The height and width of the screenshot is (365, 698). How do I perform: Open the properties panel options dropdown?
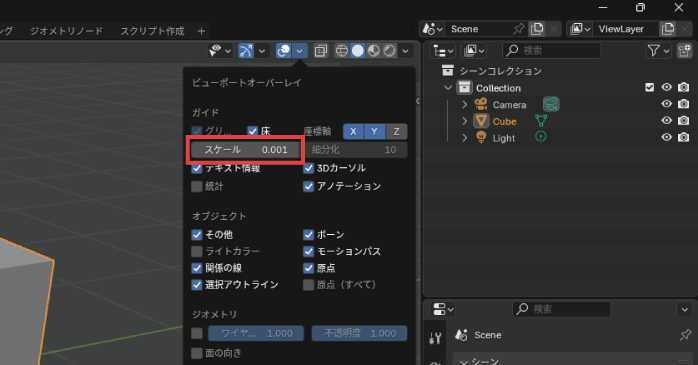[685, 309]
